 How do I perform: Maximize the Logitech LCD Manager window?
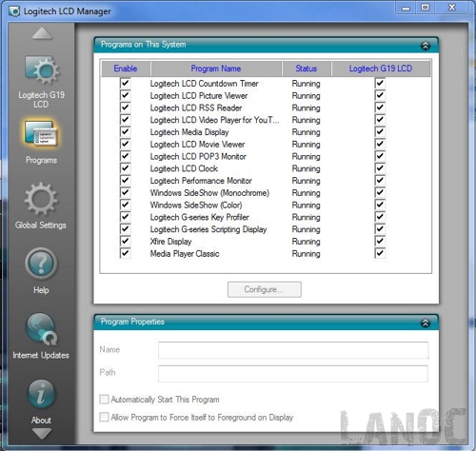point(426,8)
